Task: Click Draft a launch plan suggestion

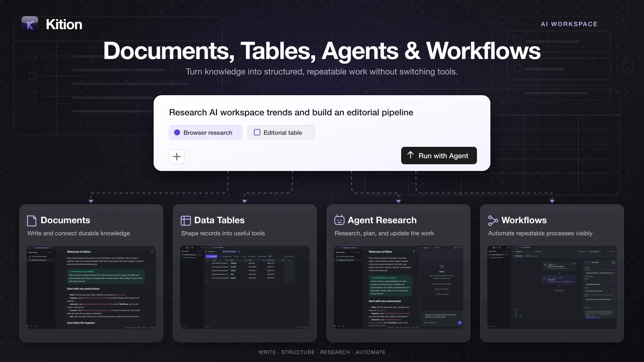Action: pos(442,289)
